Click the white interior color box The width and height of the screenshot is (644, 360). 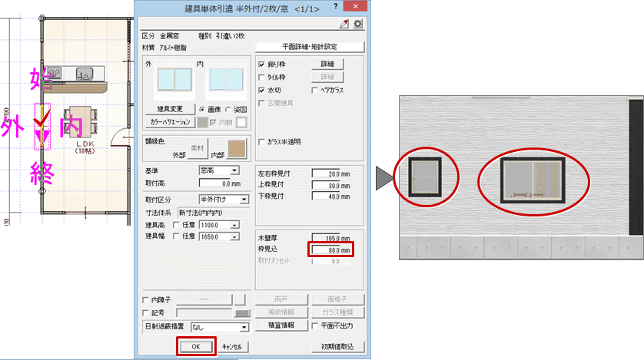pyautogui.click(x=241, y=122)
